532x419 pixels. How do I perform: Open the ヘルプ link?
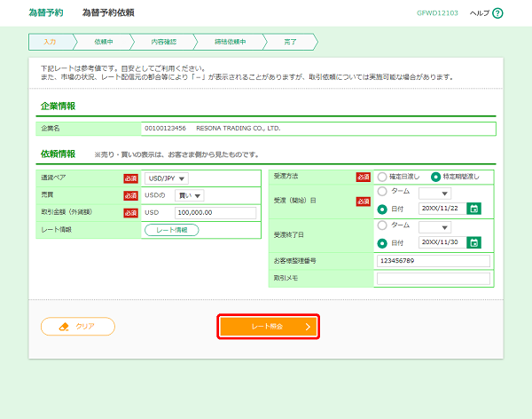pos(480,13)
